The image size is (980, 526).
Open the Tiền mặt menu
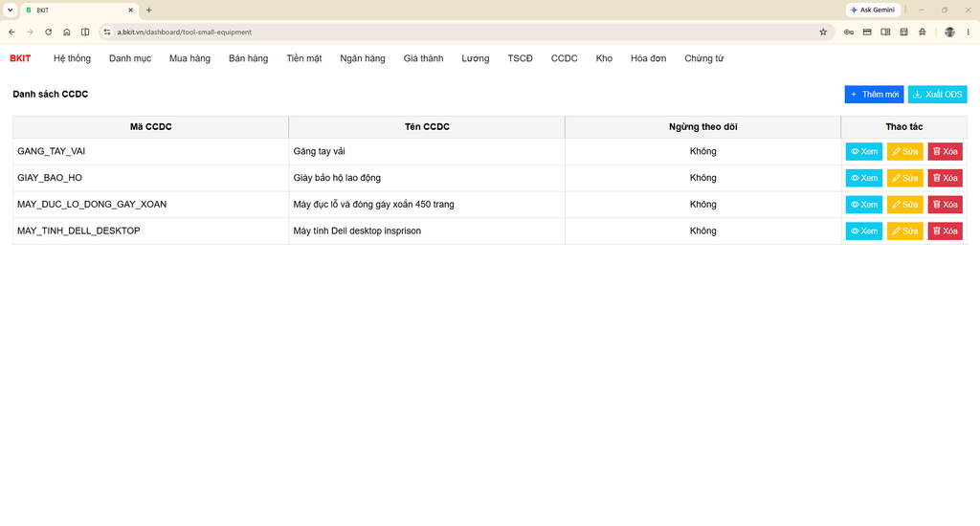(x=304, y=58)
